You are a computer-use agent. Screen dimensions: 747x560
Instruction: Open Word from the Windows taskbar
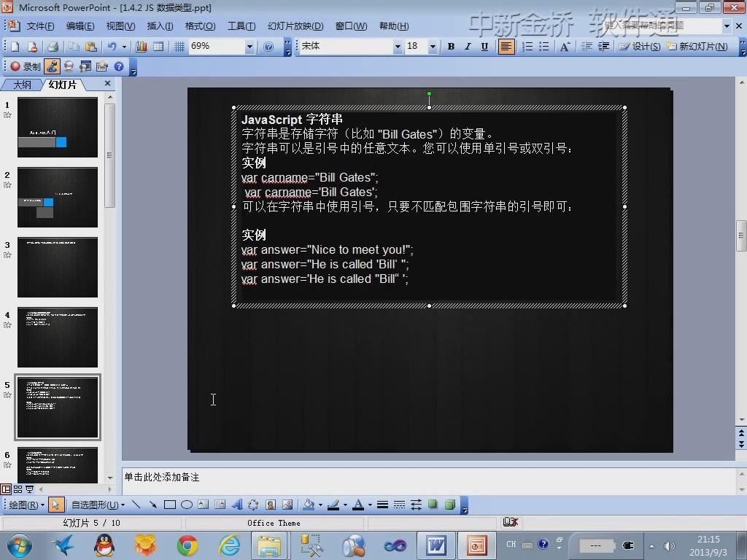pos(436,545)
